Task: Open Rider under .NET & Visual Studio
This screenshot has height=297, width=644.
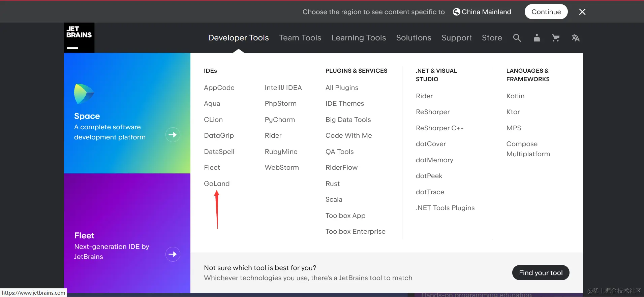Action: 424,96
